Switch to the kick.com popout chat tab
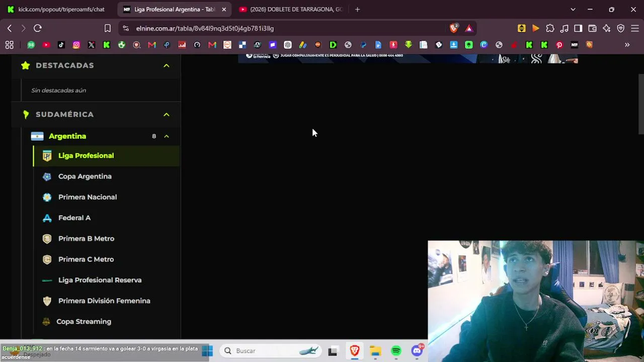This screenshot has width=644, height=362. tap(57, 10)
